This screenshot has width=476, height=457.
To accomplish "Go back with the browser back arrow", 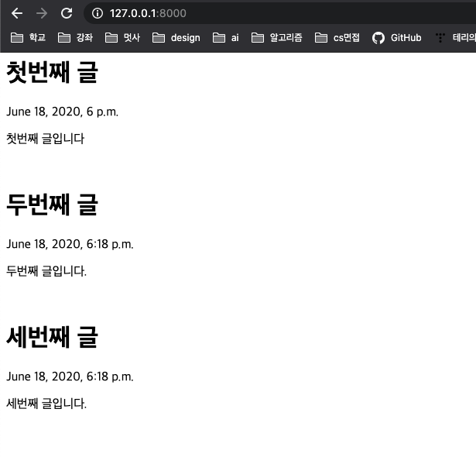I will (17, 13).
